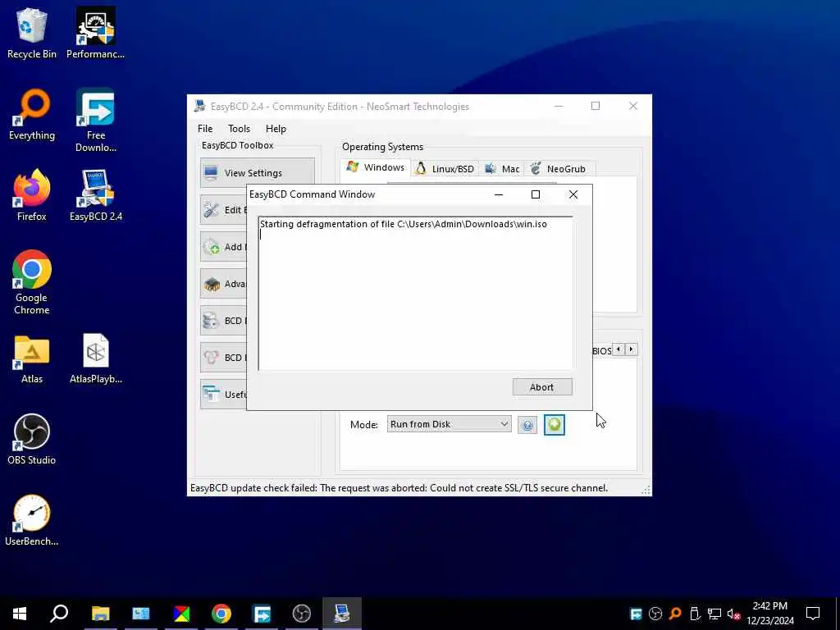Switch to the NeoGrub tab
The image size is (840, 630).
pos(558,169)
